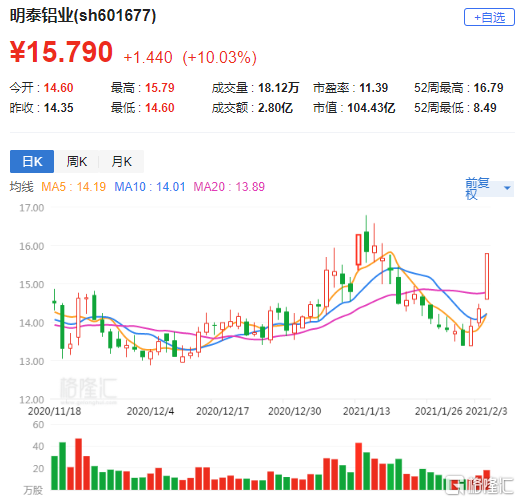Click the 格隆汇 watermark in the chart
This screenshot has height=502, width=520.
(x=88, y=390)
